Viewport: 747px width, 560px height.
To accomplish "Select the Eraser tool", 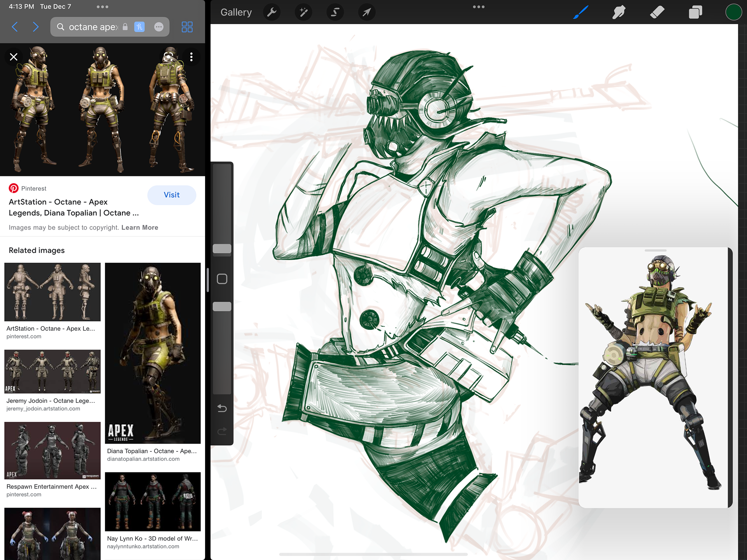I will coord(657,12).
